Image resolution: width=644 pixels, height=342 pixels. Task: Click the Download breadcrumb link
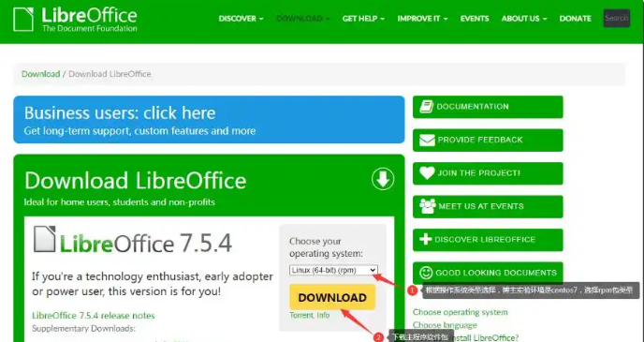(x=40, y=74)
